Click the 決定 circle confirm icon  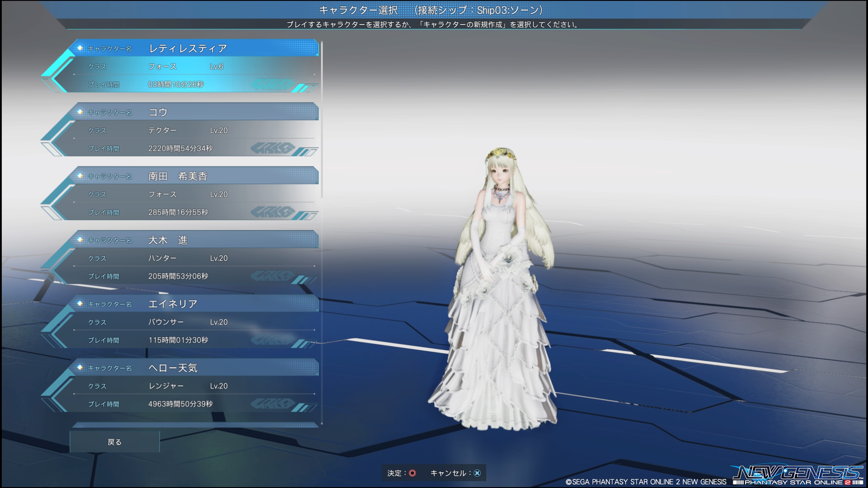(412, 473)
